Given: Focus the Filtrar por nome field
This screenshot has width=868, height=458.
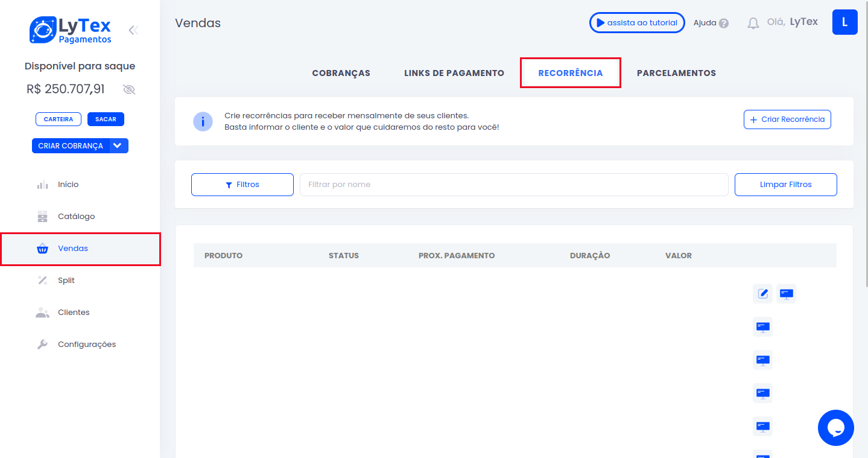Looking at the screenshot, I should pyautogui.click(x=513, y=185).
